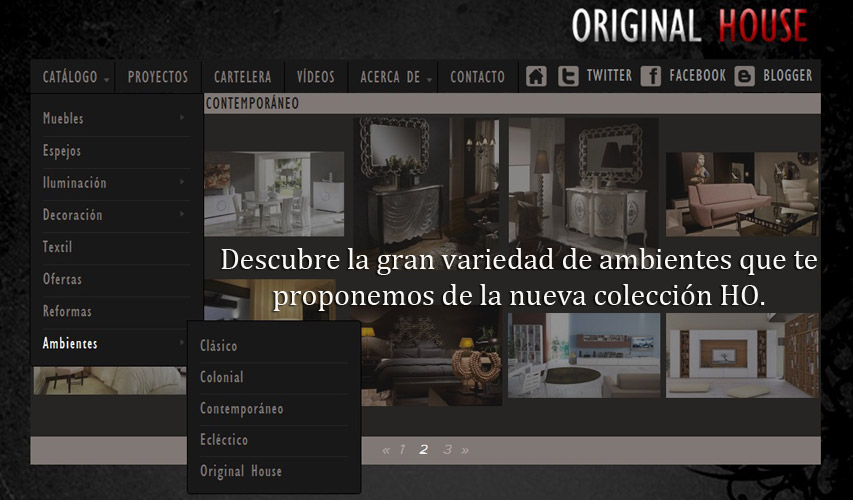Go to the Contacto page
The width and height of the screenshot is (853, 500).
coord(477,77)
